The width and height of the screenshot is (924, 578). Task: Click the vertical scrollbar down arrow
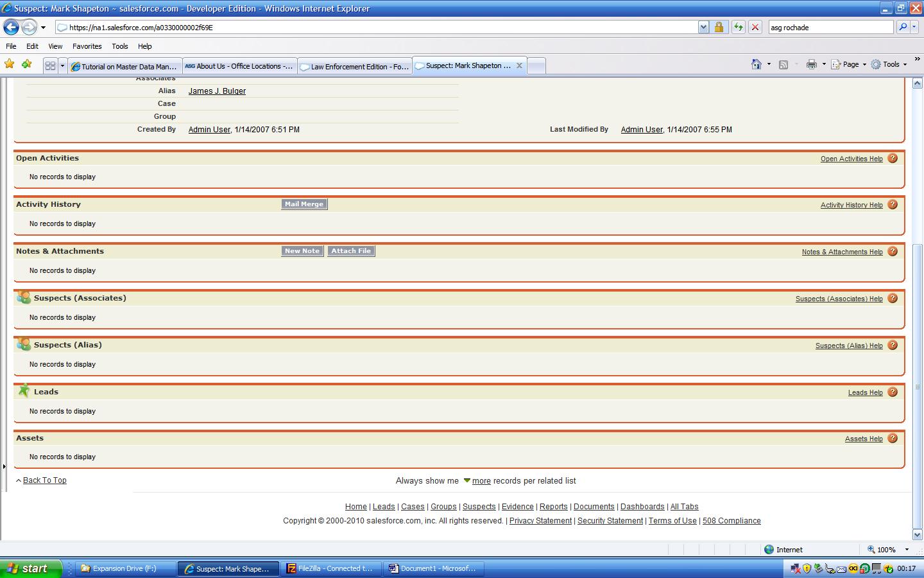[918, 534]
